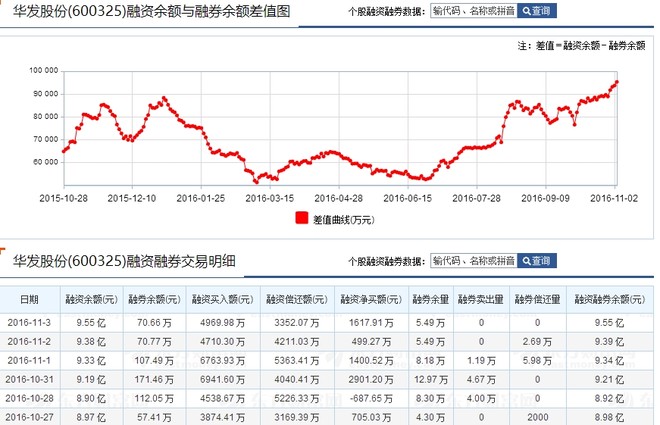Image resolution: width=660 pixels, height=425 pixels.
Task: Focus the top stock code input field
Action: tap(474, 11)
